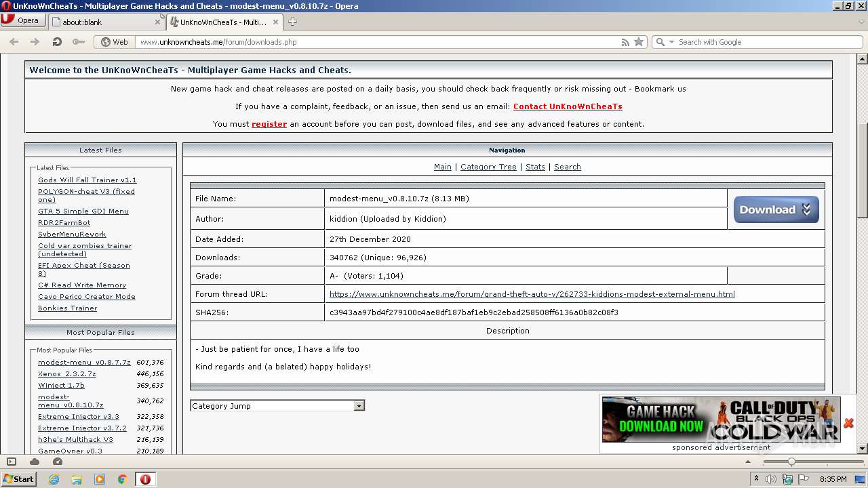Toggle the Opera panels icon in status bar
868x488 pixels.
click(x=11, y=462)
